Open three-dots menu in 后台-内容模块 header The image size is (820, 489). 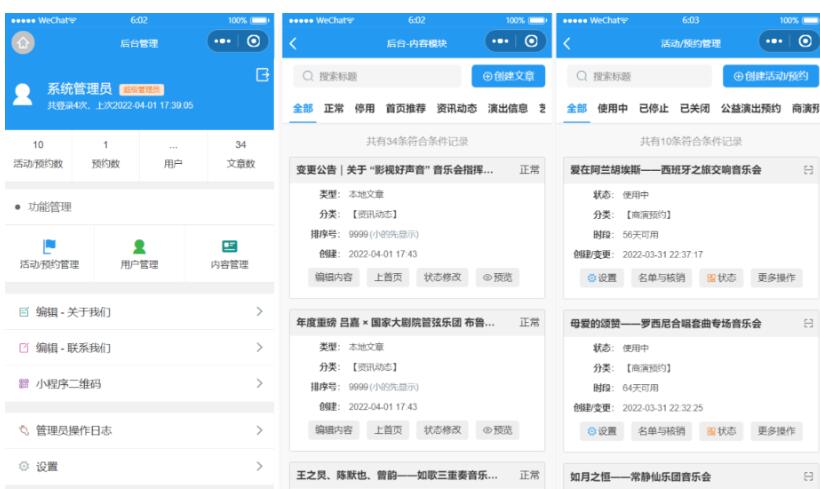coord(500,41)
